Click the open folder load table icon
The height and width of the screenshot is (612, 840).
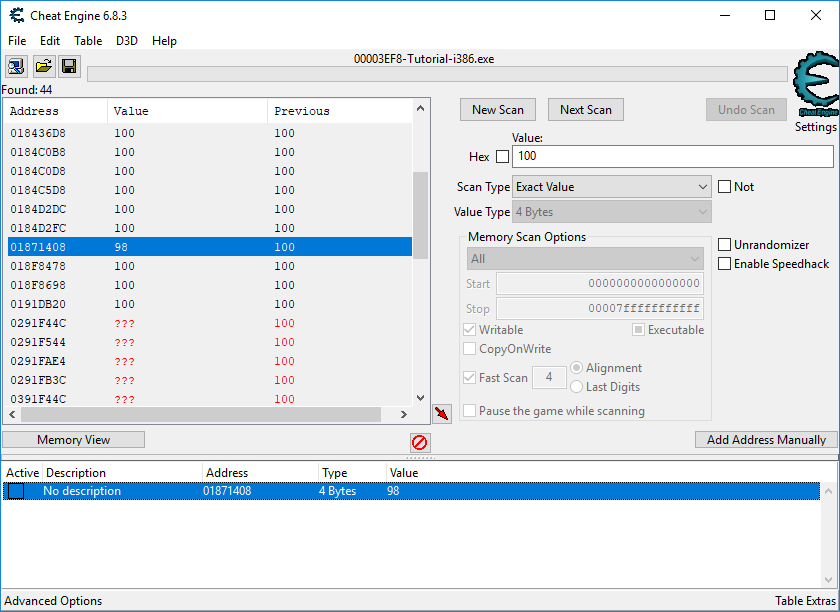(x=43, y=66)
